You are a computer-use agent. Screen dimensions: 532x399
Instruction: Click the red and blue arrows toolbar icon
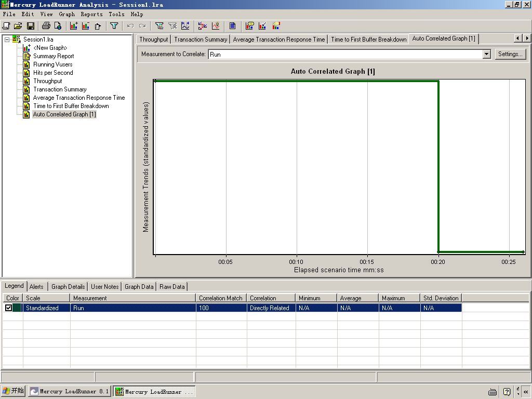point(203,26)
